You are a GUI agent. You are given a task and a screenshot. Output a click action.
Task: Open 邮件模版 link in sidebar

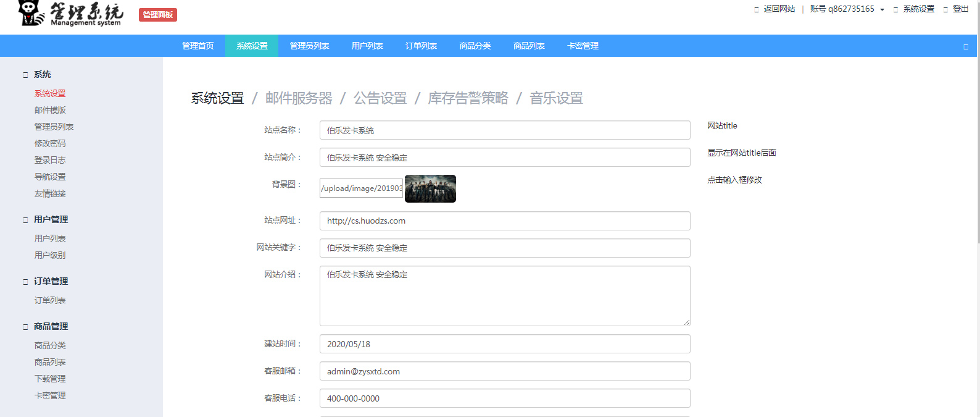[x=50, y=110]
